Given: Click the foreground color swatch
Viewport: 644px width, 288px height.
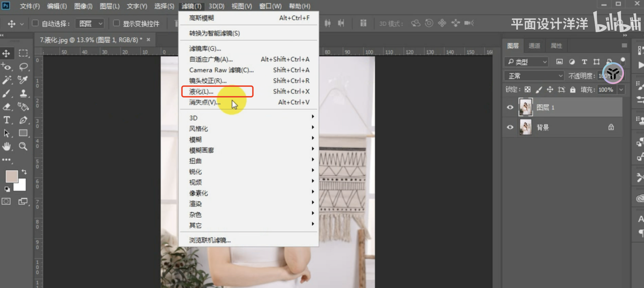Looking at the screenshot, I should [11, 176].
